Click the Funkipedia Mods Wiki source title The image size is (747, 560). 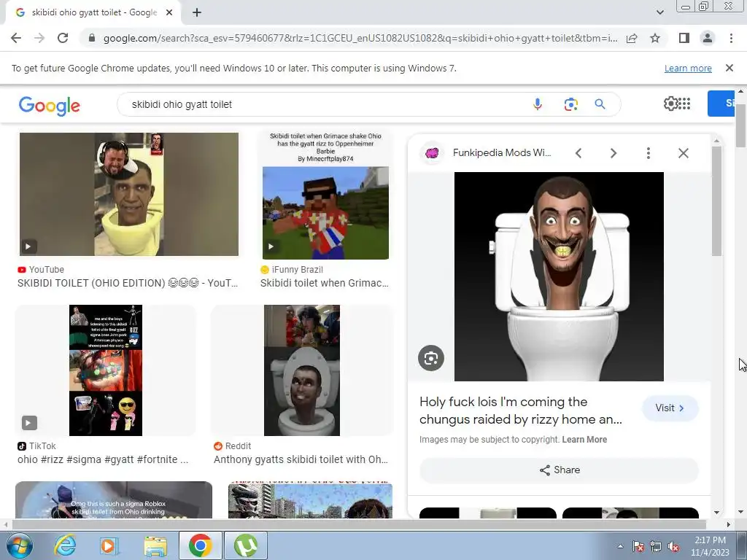pyautogui.click(x=502, y=153)
